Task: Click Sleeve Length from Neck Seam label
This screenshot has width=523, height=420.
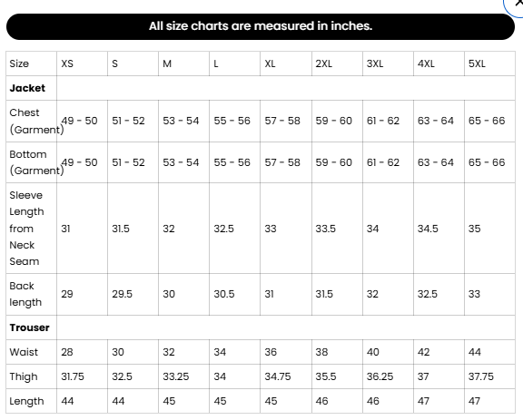Action: coord(26,229)
